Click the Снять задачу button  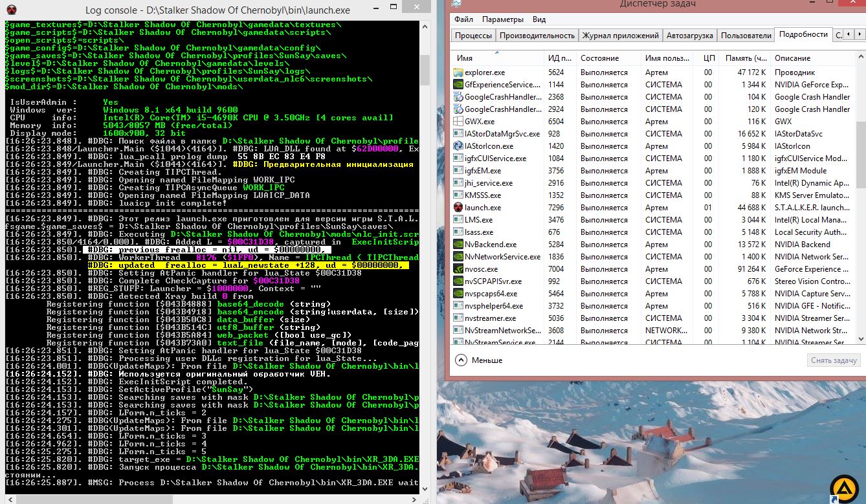pyautogui.click(x=834, y=360)
